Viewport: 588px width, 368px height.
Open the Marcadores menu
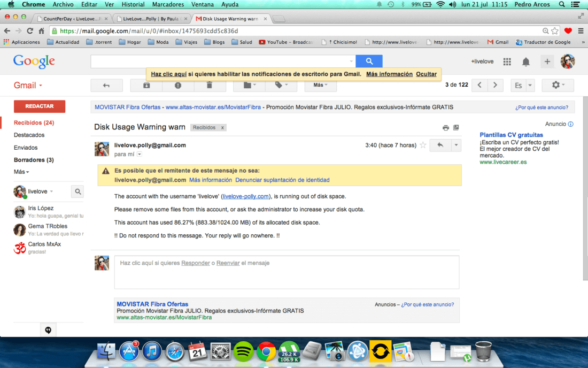(168, 4)
